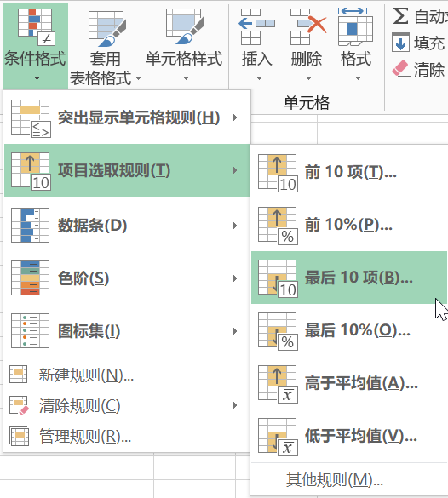The image size is (448, 498).
Task: Open the 色阶 color scale menu
Action: coord(127,278)
